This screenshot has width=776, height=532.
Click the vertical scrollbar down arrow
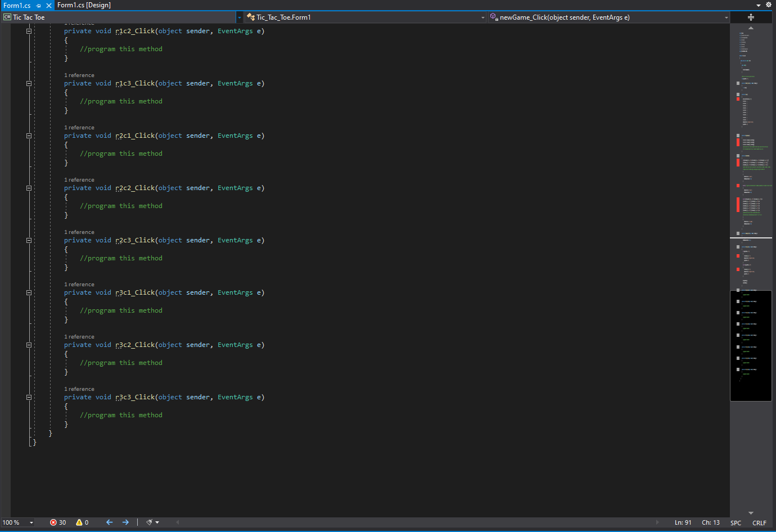(x=751, y=513)
